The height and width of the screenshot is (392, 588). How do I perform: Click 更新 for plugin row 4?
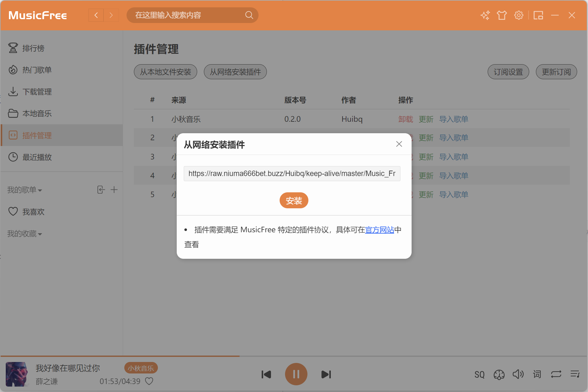pyautogui.click(x=426, y=176)
